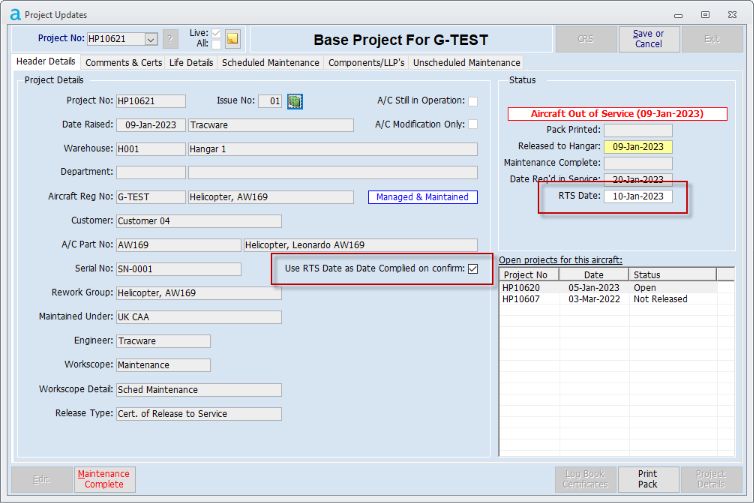Click the Helicopter, Leonardo AW169 description field
Viewport: 754px width, 503px height.
(x=361, y=245)
